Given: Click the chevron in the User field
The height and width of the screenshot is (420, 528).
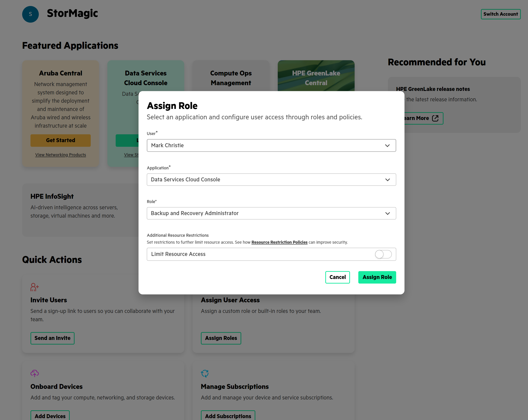Looking at the screenshot, I should pos(387,146).
